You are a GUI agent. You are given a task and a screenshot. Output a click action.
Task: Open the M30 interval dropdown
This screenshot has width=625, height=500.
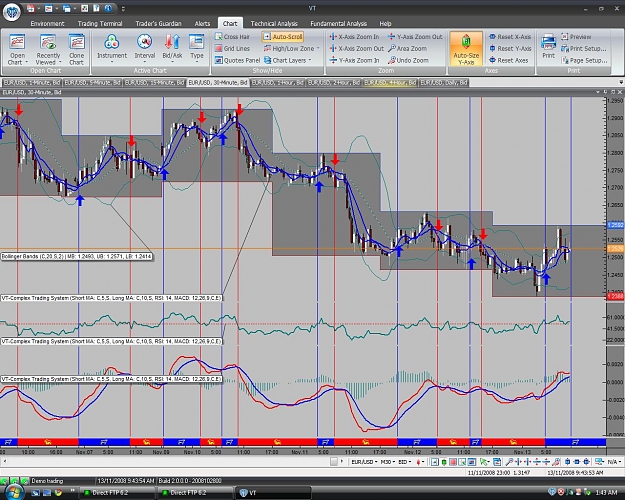388,462
